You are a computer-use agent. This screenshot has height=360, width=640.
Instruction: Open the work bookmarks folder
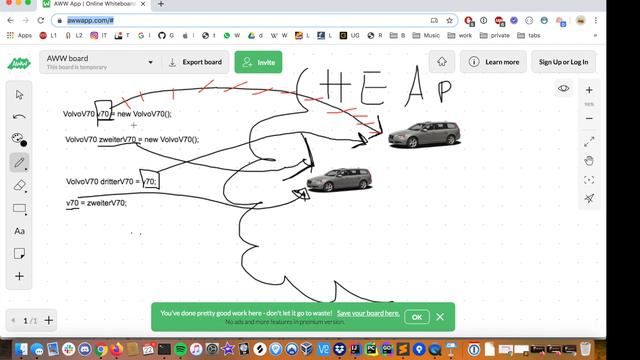460,36
